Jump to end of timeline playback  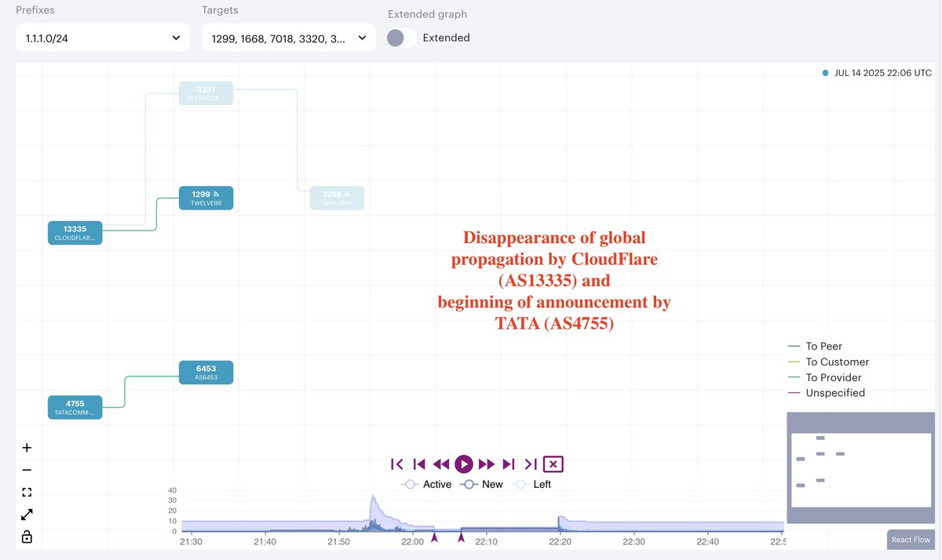point(531,464)
